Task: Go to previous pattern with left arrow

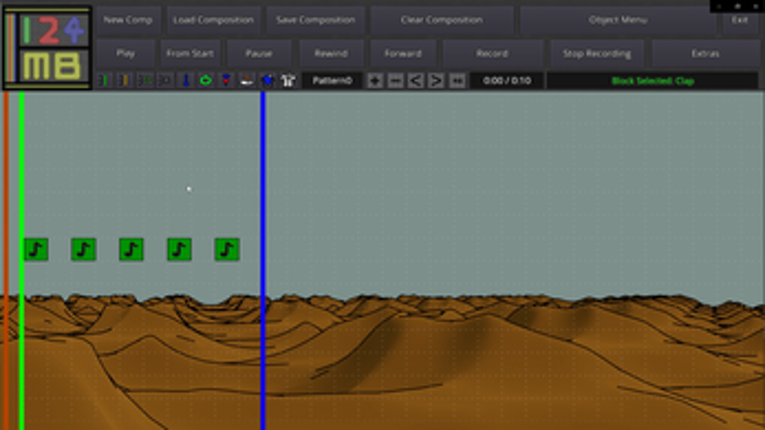Action: coord(416,81)
